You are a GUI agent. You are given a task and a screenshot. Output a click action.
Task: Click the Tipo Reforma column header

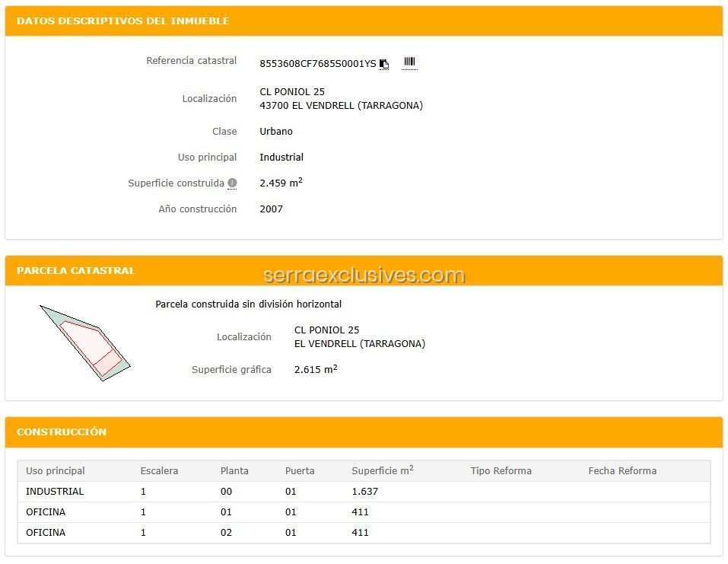click(x=501, y=470)
